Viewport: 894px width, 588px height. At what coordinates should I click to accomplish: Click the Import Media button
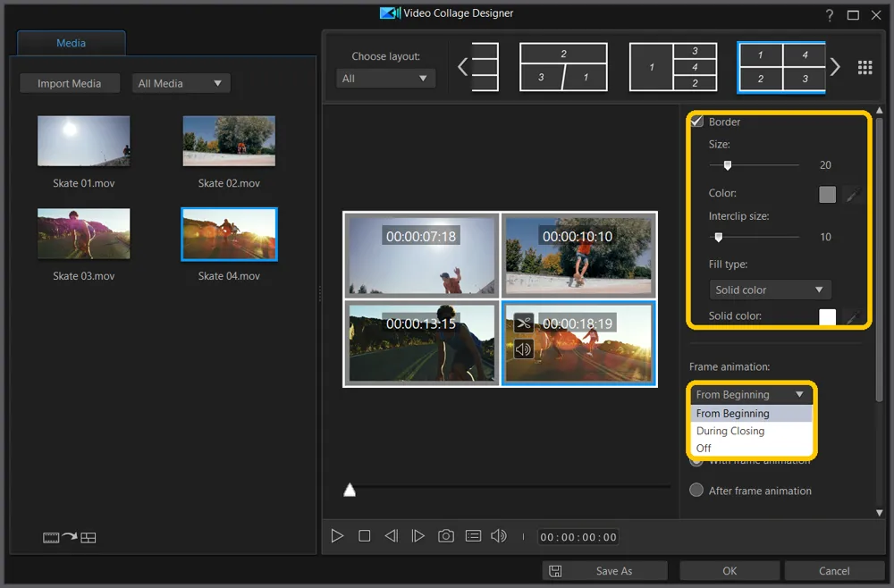[70, 83]
